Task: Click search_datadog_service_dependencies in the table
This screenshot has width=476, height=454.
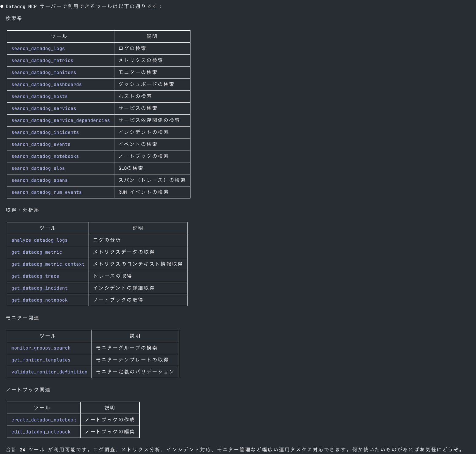Action: pyautogui.click(x=60, y=120)
